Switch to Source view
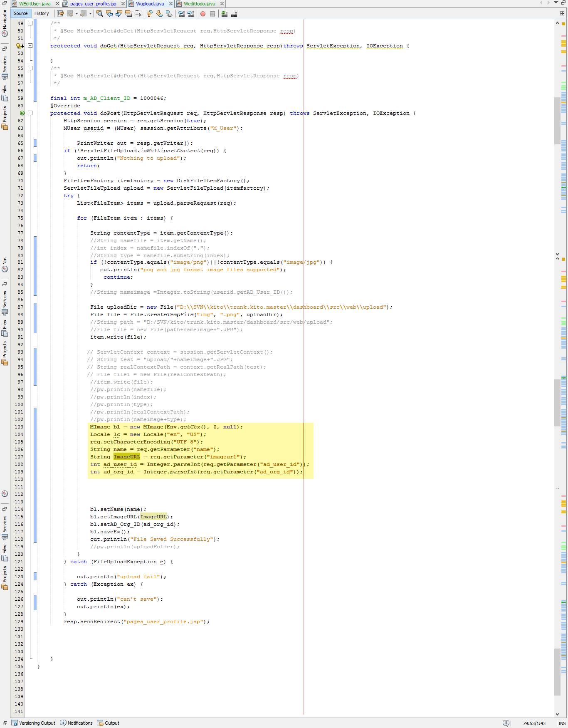This screenshot has width=568, height=728. pos(21,13)
